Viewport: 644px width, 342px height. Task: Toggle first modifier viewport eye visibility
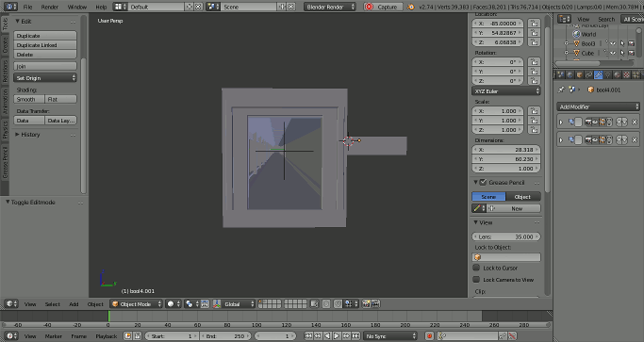[595, 122]
